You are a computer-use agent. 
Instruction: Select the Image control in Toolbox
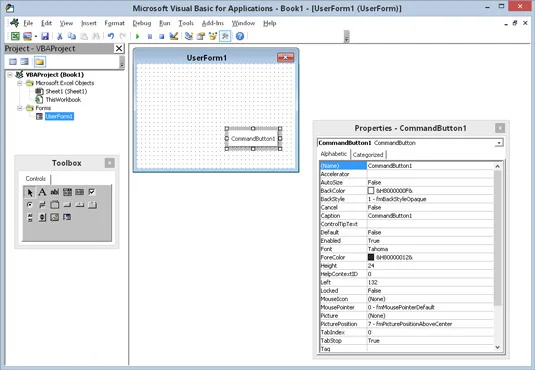55,217
